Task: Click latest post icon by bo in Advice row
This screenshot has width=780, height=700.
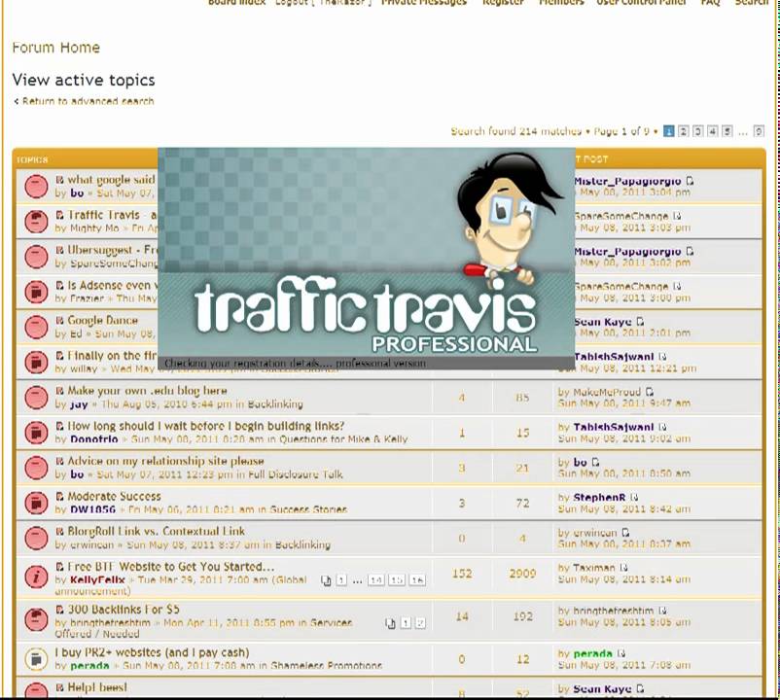Action: tap(595, 463)
